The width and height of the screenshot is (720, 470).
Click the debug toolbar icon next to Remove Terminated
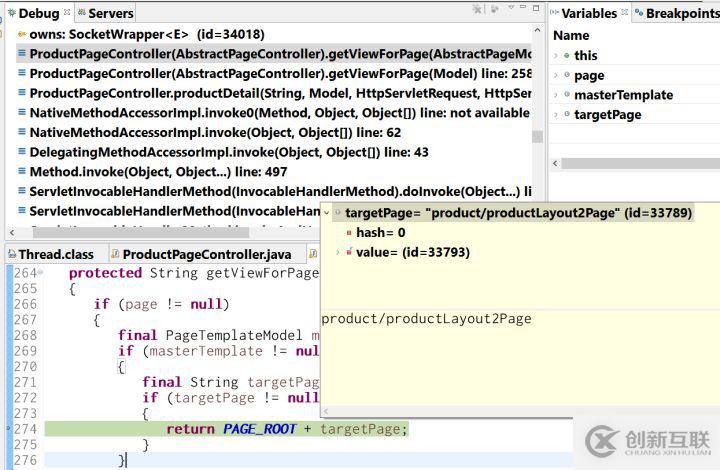click(x=495, y=8)
